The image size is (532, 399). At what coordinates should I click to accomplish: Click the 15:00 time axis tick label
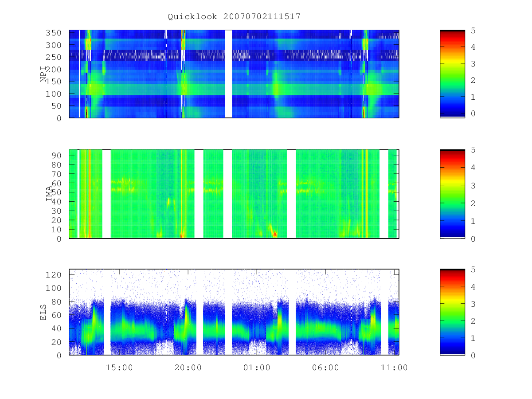click(x=120, y=368)
